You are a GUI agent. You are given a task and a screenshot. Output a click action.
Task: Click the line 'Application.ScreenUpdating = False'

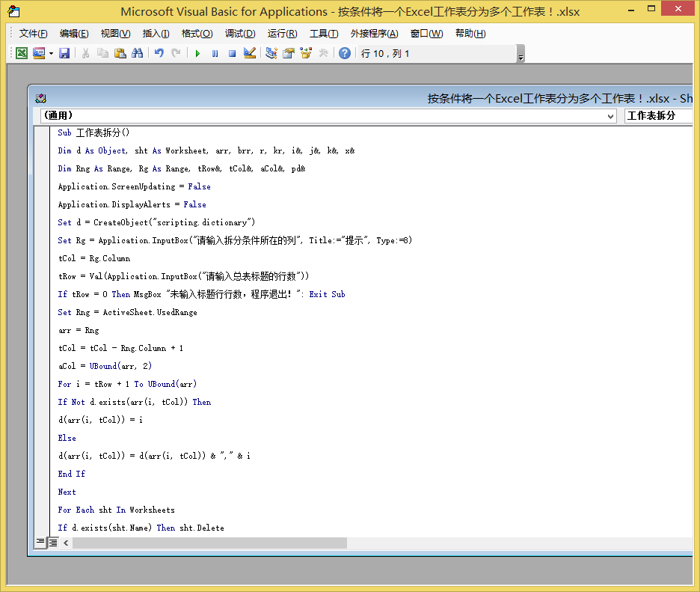(134, 186)
